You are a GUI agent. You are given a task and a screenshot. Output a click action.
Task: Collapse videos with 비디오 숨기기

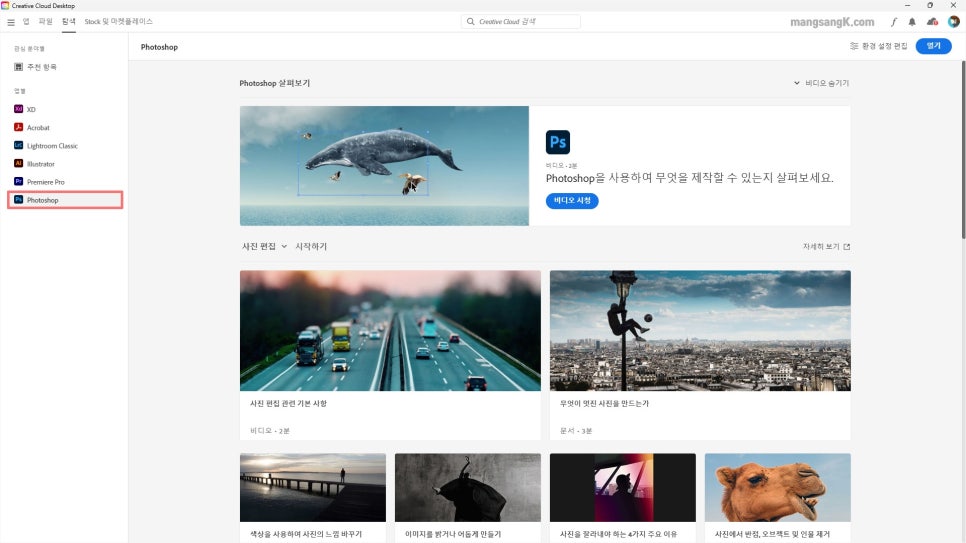[821, 83]
